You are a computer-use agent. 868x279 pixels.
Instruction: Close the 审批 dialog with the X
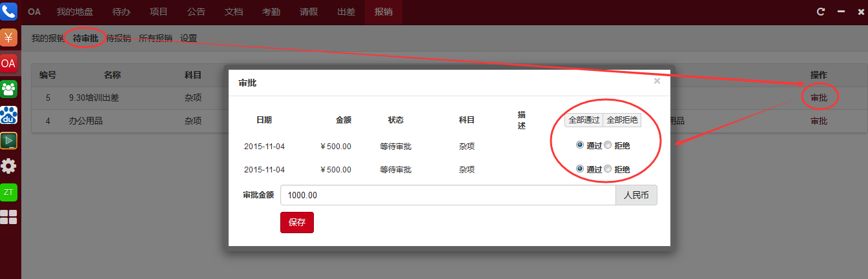coord(657,81)
